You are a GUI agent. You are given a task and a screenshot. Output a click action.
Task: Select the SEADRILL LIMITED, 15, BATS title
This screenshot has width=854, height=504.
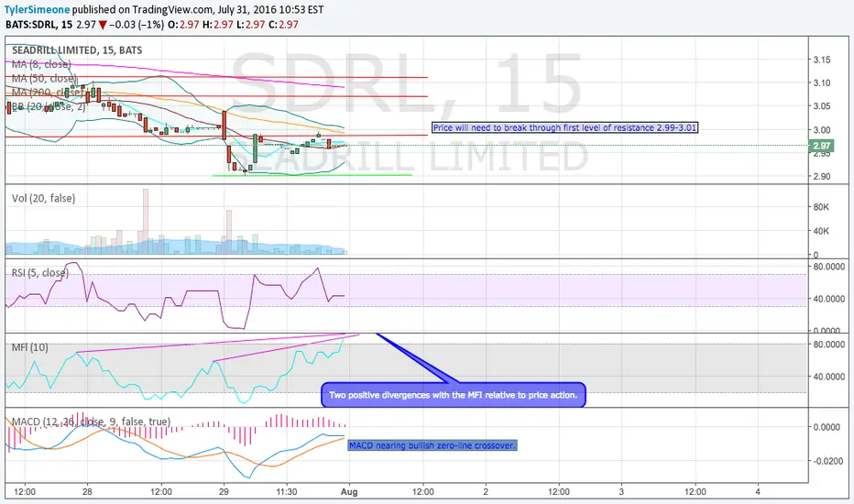point(77,50)
